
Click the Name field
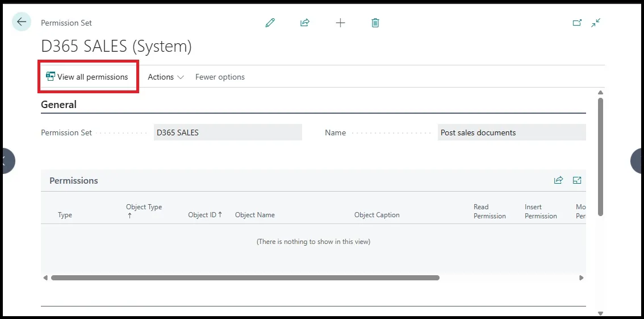[512, 132]
